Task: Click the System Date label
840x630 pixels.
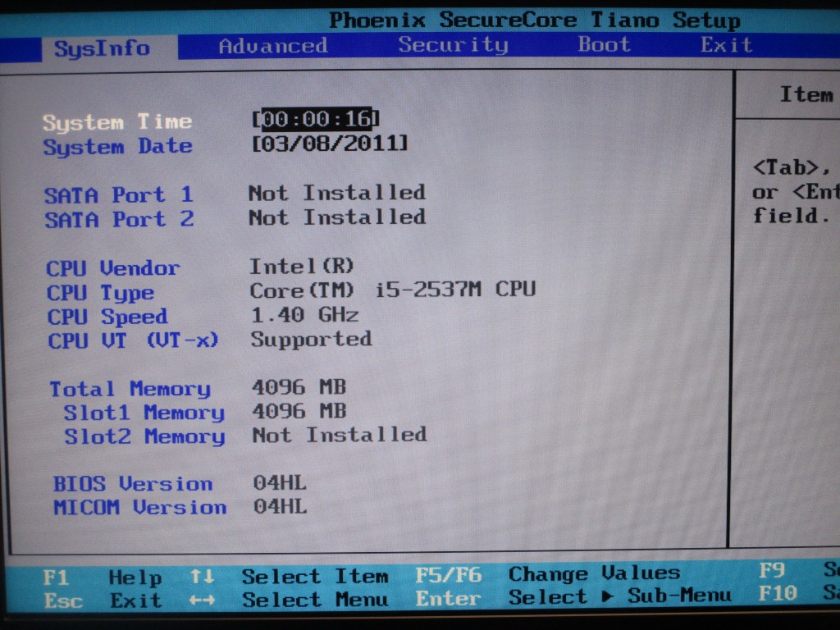Action: 117,146
